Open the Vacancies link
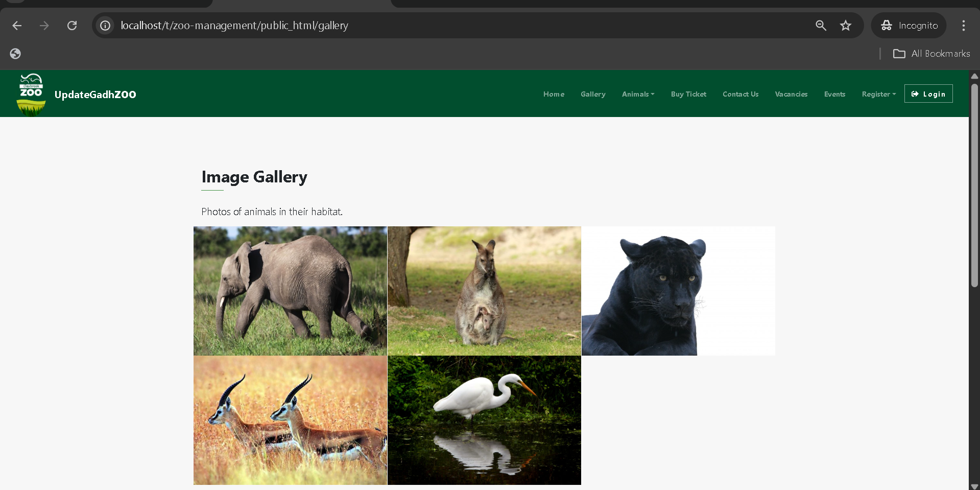This screenshot has height=490, width=980. click(x=791, y=94)
